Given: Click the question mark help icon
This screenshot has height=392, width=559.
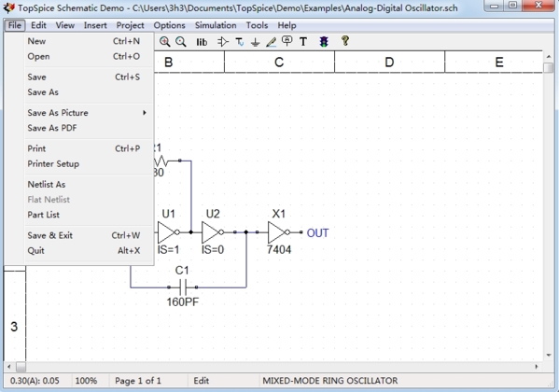Looking at the screenshot, I should [344, 41].
